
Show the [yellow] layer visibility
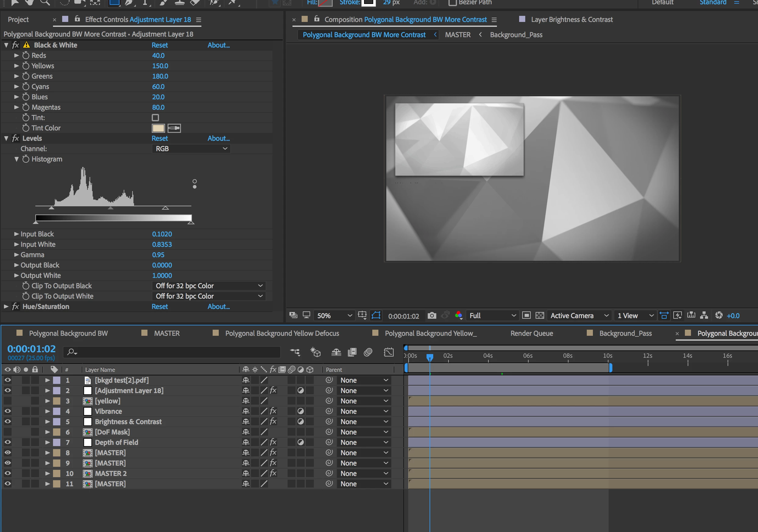[7, 401]
